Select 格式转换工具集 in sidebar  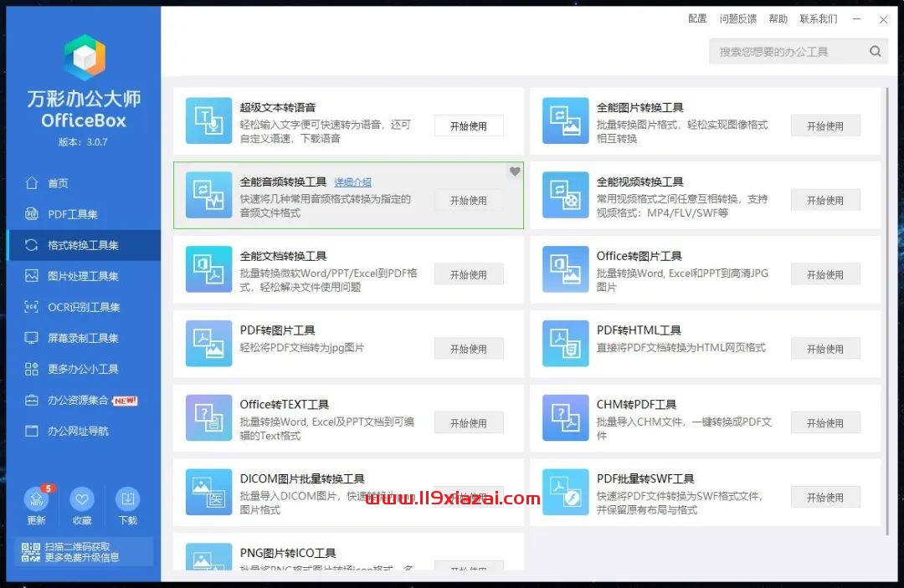[x=85, y=245]
